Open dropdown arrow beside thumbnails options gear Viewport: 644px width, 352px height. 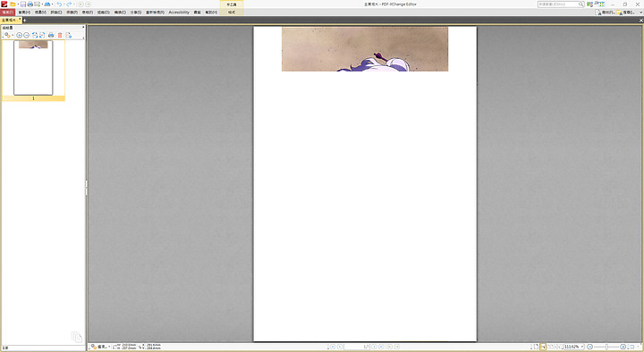coord(13,35)
